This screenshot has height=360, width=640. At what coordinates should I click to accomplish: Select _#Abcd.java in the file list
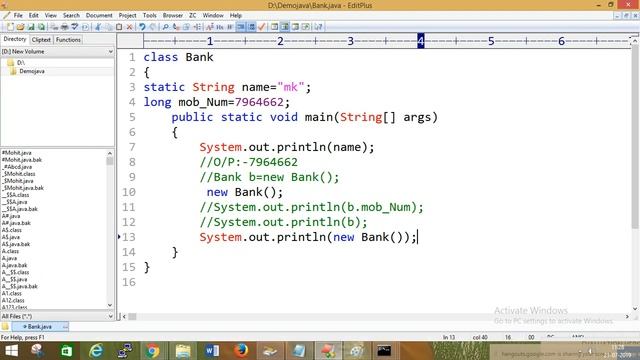(x=17, y=167)
